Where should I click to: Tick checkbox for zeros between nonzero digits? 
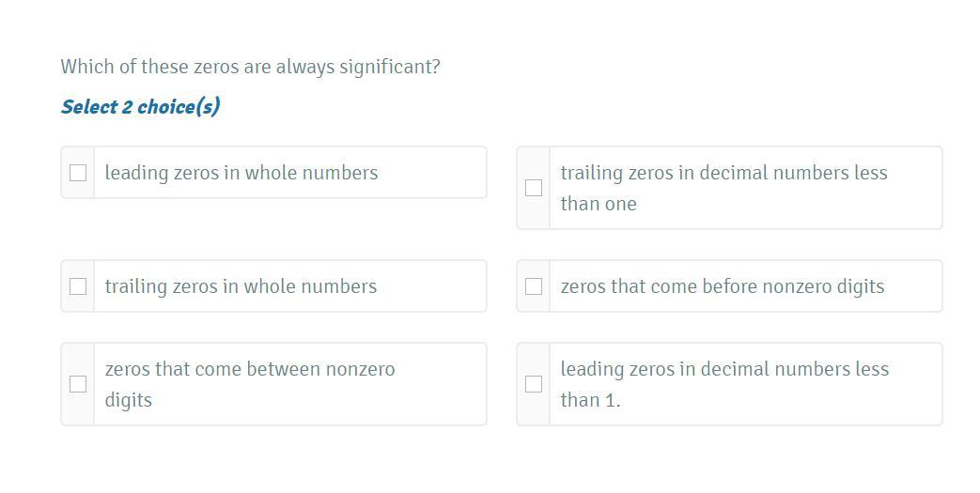(78, 384)
